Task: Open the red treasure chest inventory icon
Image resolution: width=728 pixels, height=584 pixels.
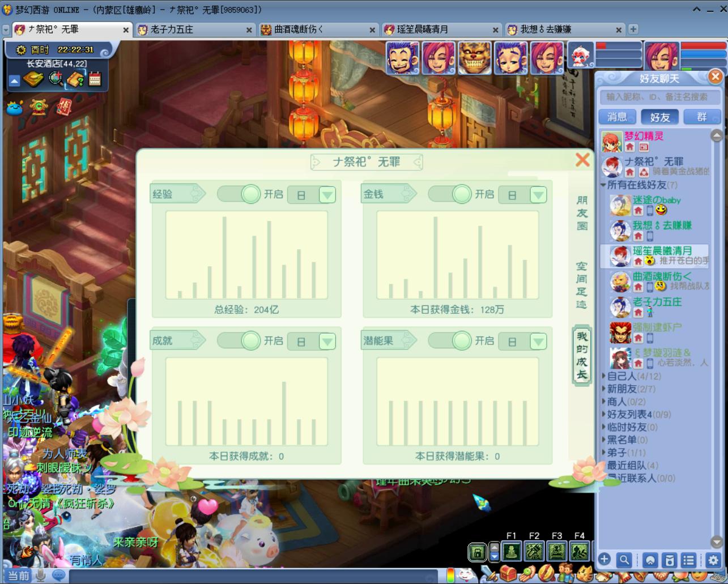Action: [x=508, y=574]
